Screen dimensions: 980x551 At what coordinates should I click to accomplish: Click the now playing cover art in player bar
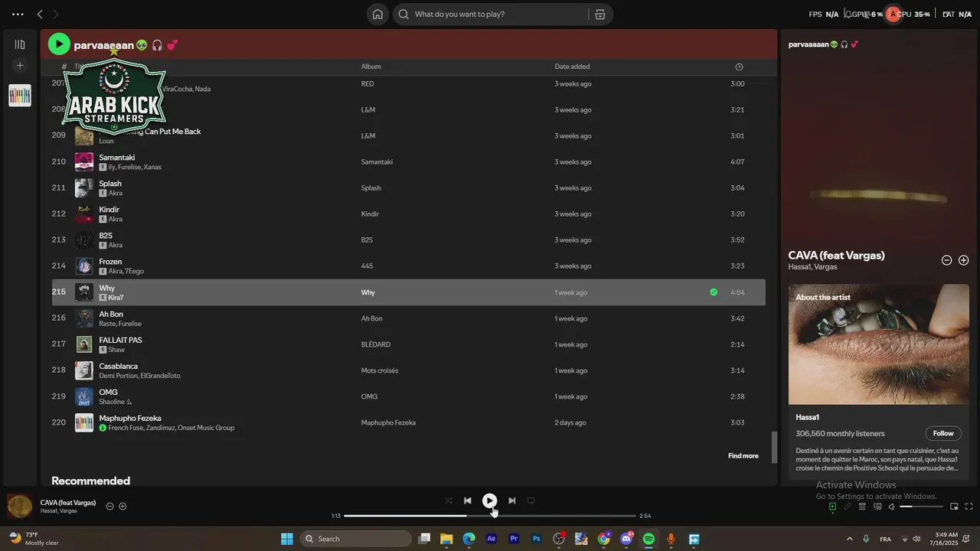click(x=20, y=506)
